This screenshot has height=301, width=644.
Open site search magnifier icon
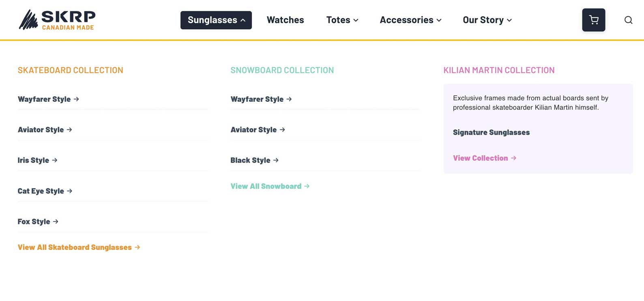tap(628, 20)
